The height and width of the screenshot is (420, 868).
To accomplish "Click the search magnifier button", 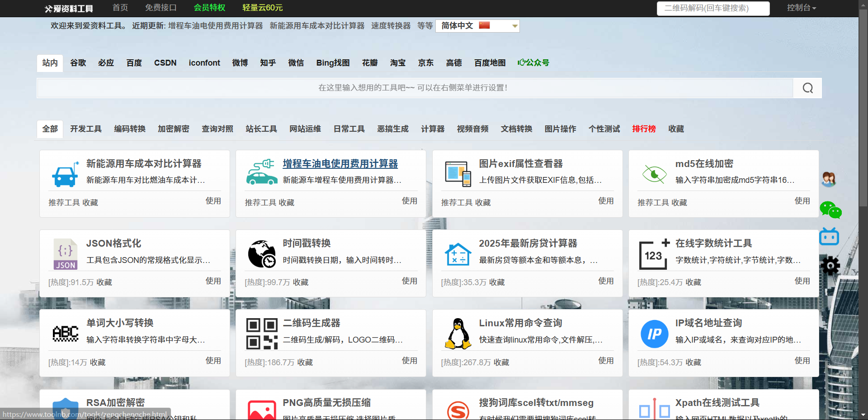I will 807,88.
